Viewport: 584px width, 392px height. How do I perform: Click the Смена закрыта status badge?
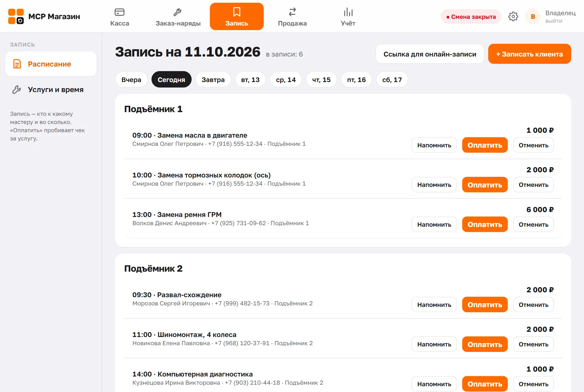point(471,17)
